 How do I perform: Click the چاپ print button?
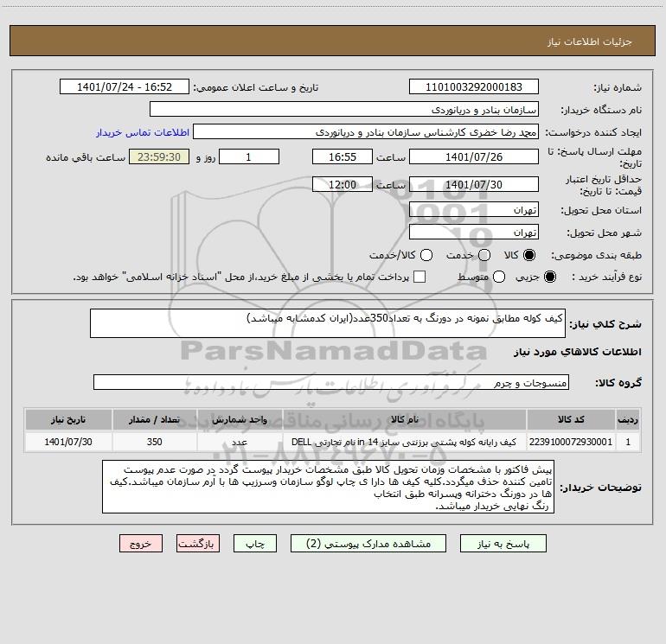pyautogui.click(x=255, y=544)
